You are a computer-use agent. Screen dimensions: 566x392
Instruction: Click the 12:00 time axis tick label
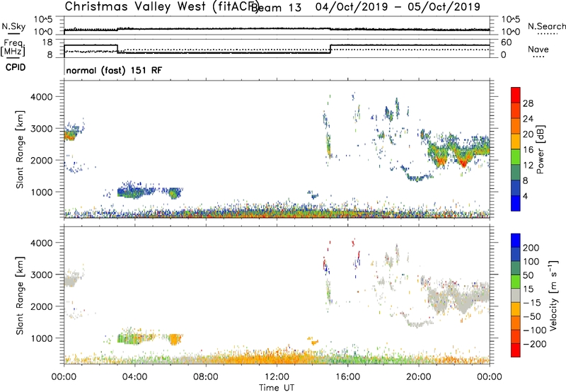pyautogui.click(x=277, y=377)
